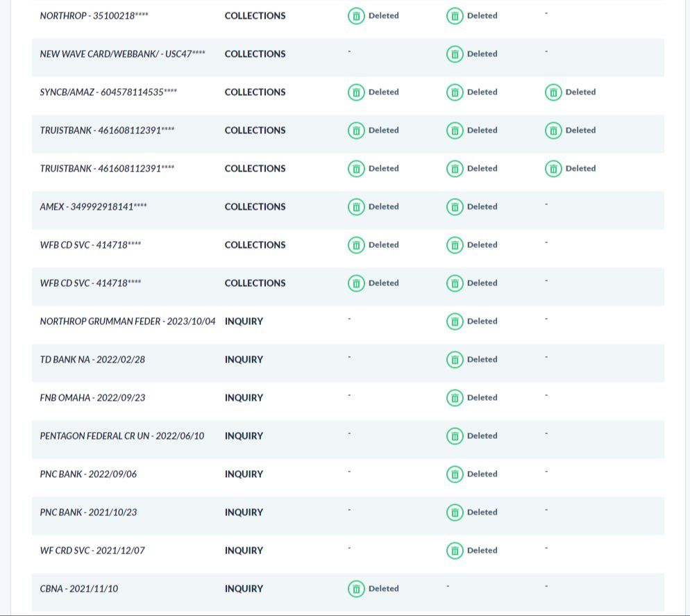Click INQUIRY in the PENTAGON FEDERAL row
The image size is (690, 616).
click(x=244, y=436)
